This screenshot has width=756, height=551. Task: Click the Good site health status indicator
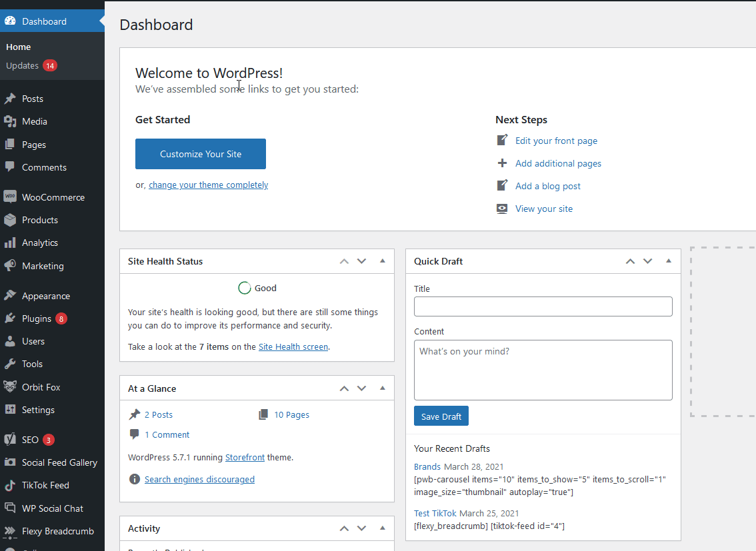tap(257, 288)
